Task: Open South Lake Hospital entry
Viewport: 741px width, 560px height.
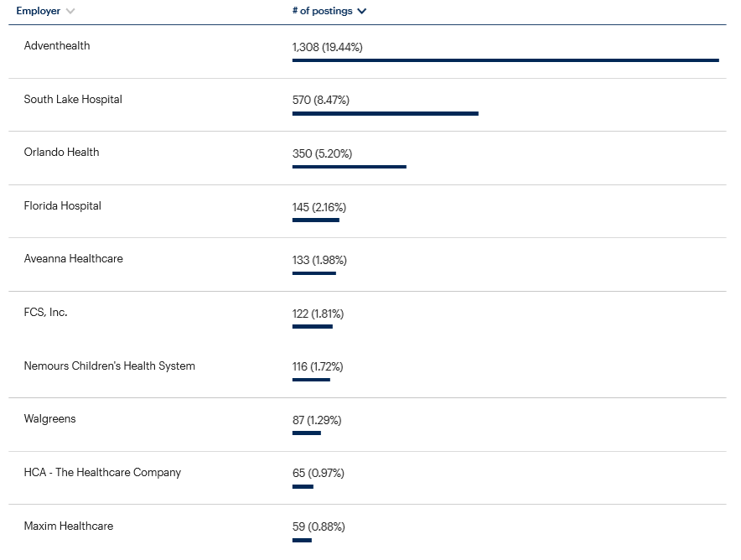Action: point(73,100)
